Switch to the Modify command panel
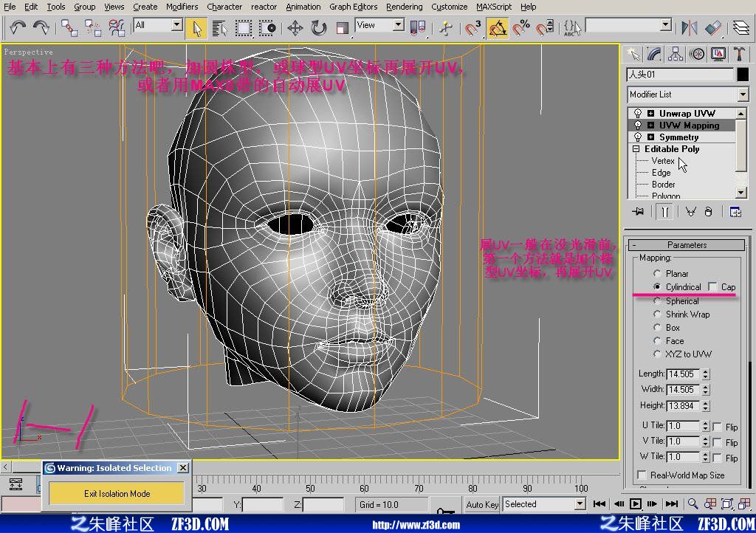The width and height of the screenshot is (756, 533). tap(654, 54)
